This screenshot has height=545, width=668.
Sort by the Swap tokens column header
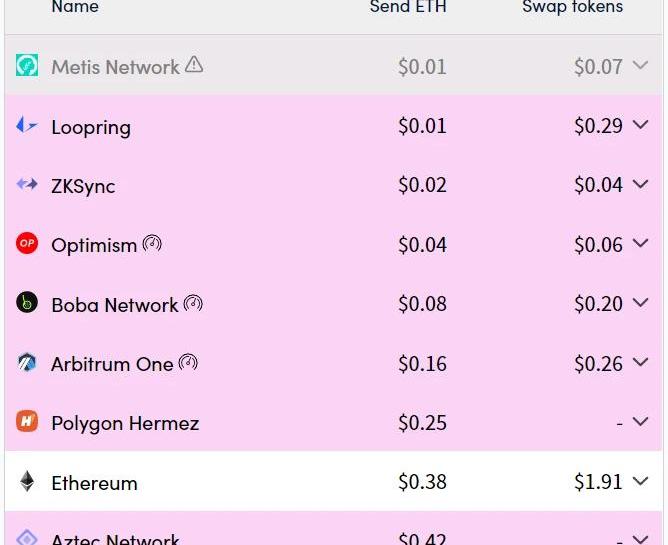tap(573, 6)
